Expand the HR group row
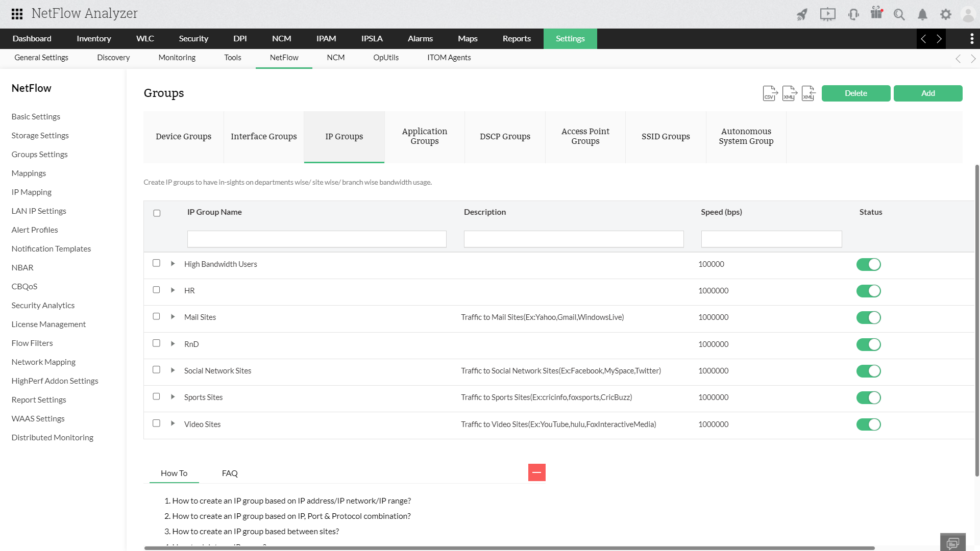This screenshot has height=551, width=980. click(x=173, y=290)
